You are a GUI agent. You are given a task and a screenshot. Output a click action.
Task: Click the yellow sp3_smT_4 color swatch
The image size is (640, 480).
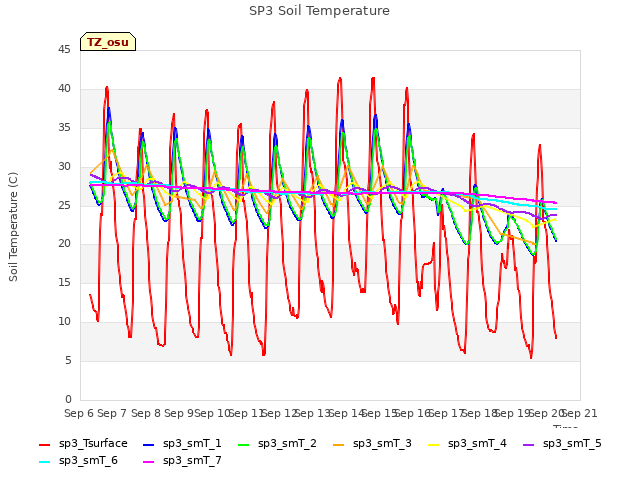click(x=434, y=444)
